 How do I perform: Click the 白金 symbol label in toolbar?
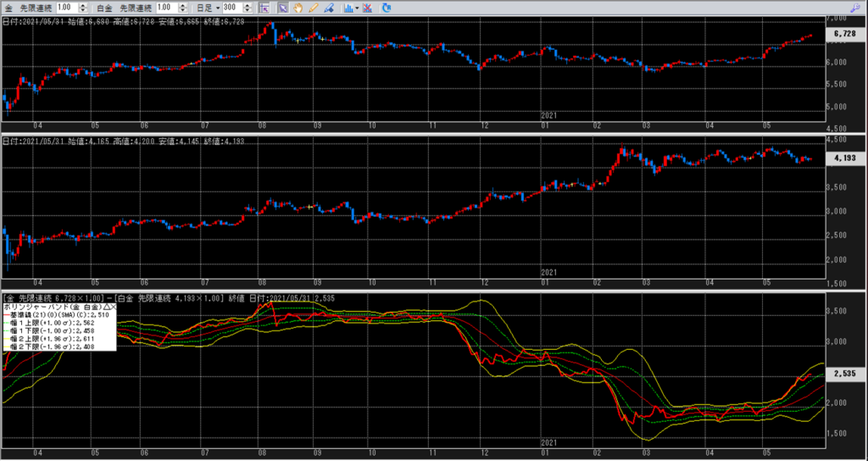(x=103, y=7)
